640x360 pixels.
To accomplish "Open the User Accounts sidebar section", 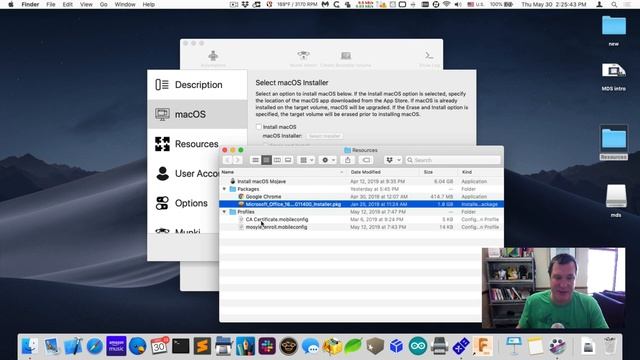I will [x=187, y=173].
